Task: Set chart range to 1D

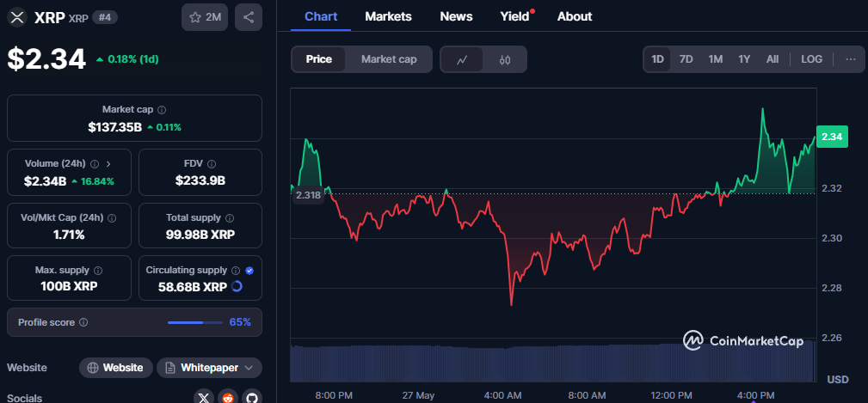Action: click(657, 59)
